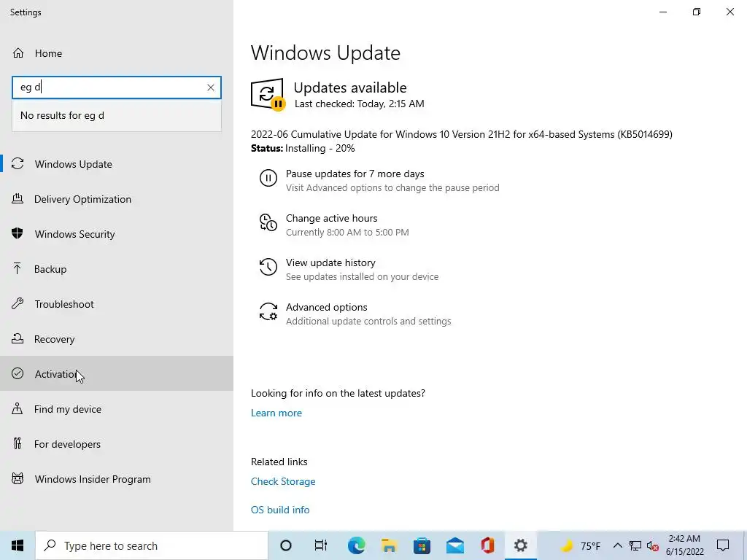Open the Recovery settings page

(117, 339)
